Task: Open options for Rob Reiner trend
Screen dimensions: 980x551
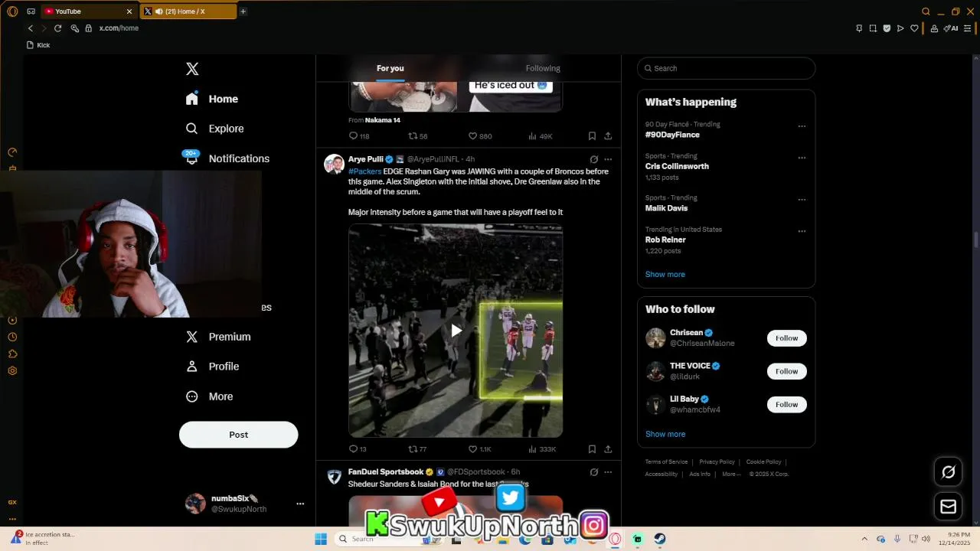Action: coord(802,231)
